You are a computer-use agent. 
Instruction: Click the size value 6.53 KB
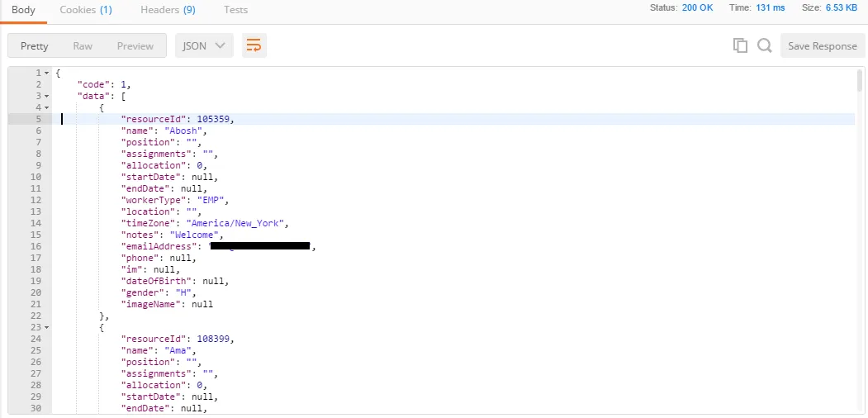pyautogui.click(x=842, y=7)
